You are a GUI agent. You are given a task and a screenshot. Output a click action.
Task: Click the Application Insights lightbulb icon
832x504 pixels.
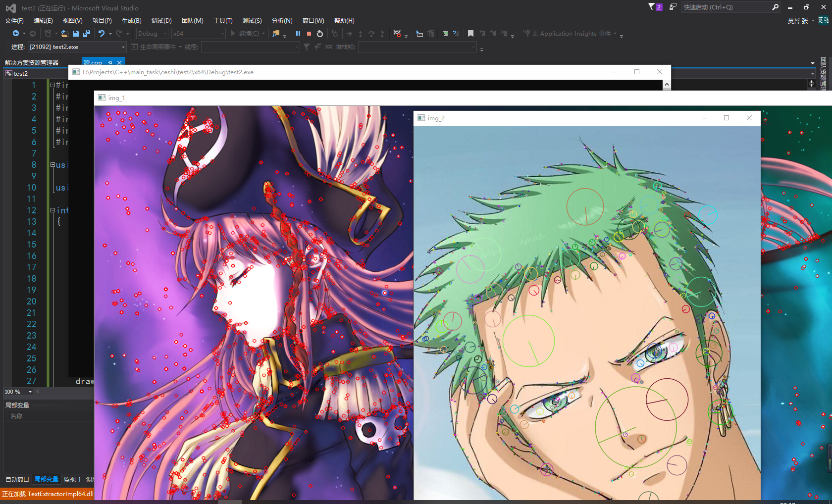point(526,33)
